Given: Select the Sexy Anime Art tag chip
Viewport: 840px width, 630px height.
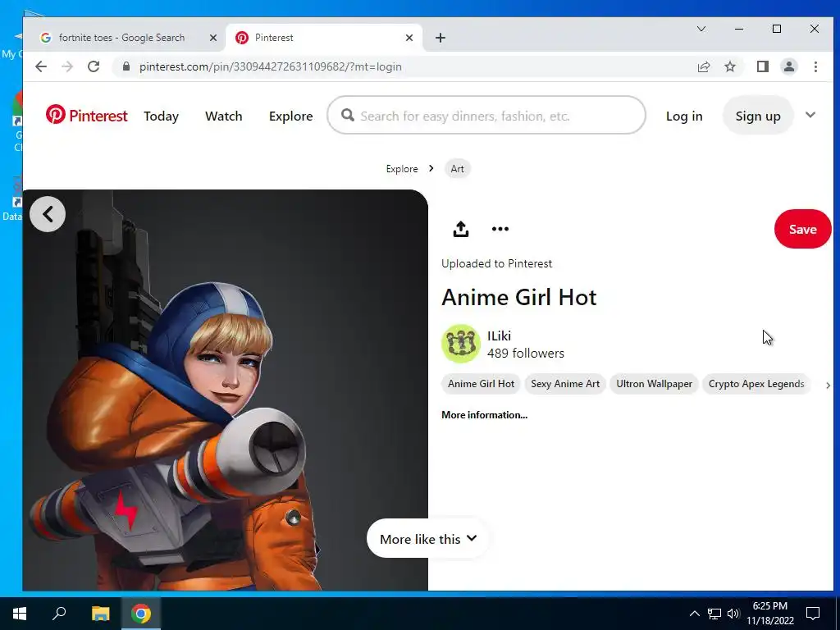Looking at the screenshot, I should [565, 384].
